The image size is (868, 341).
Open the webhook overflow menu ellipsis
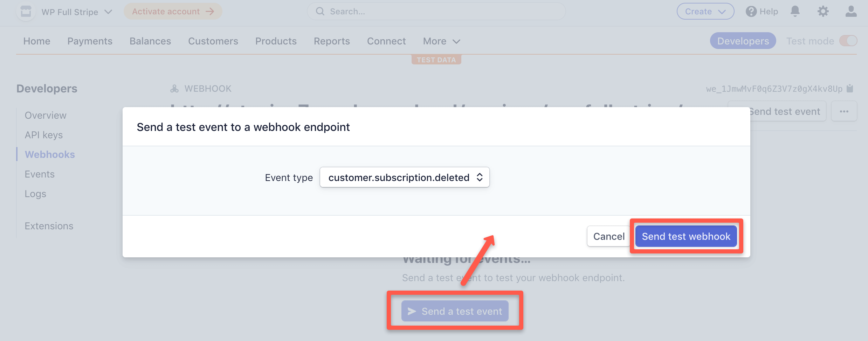click(x=844, y=111)
